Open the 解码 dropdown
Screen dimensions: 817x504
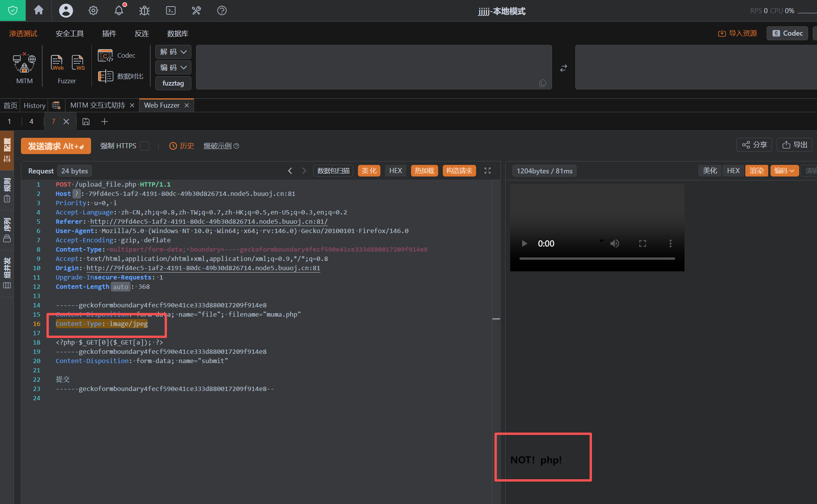pyautogui.click(x=173, y=52)
